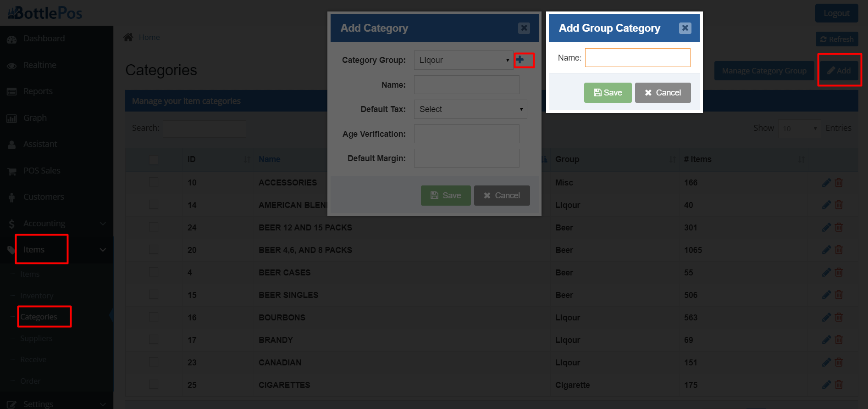The width and height of the screenshot is (868, 409).
Task: Edit the AMERICAN BLEND row with its pencil icon
Action: pyautogui.click(x=826, y=205)
